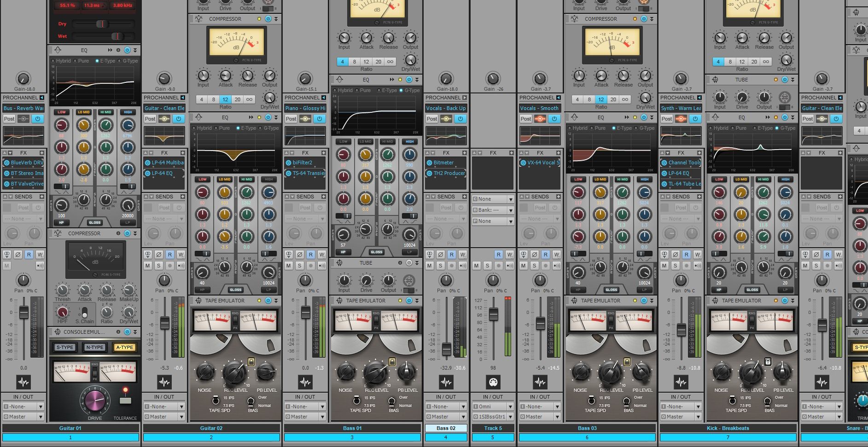Click the LO MID band button on Kick EQ
Viewport: 868px width, 447px height.
[741, 179]
